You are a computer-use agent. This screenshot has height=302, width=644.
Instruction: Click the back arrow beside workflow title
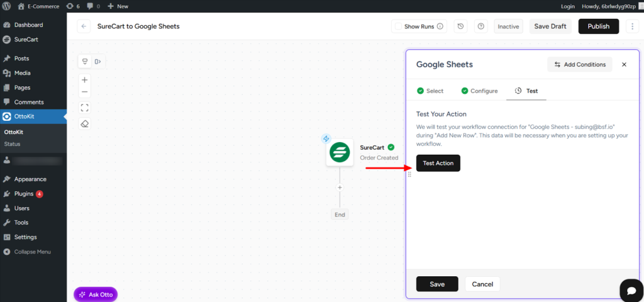coord(84,26)
